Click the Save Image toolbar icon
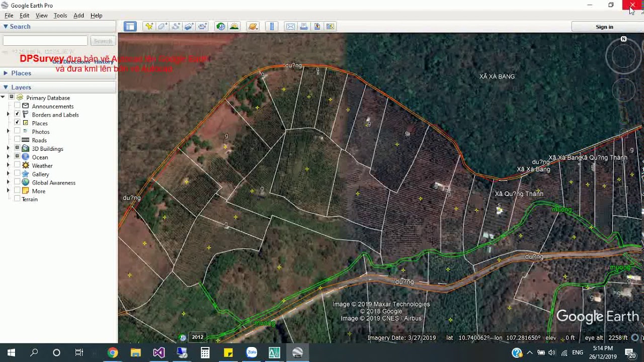 [x=317, y=27]
